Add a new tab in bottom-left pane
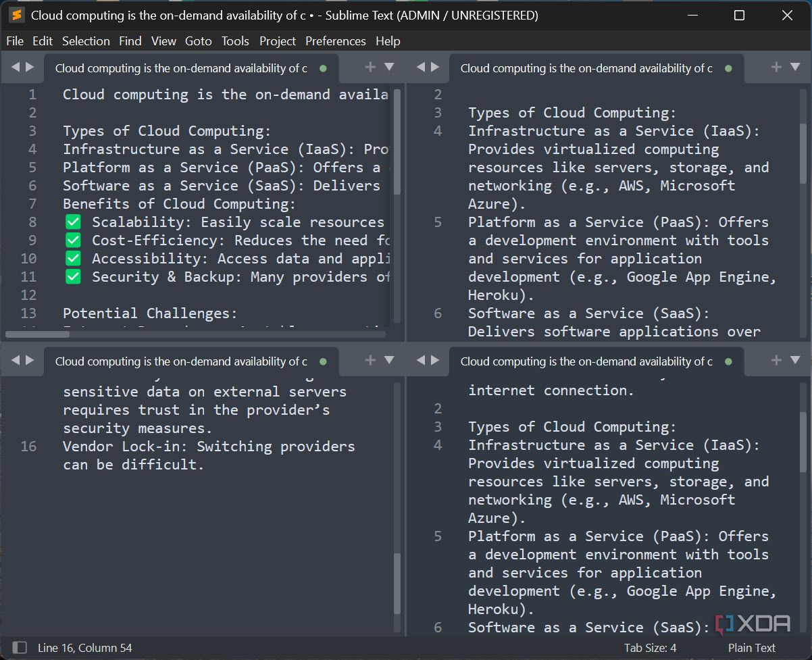 [370, 361]
